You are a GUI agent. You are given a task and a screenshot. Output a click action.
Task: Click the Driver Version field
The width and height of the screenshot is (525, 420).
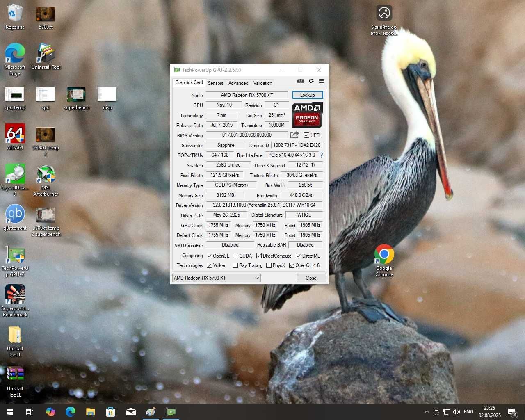tap(264, 205)
